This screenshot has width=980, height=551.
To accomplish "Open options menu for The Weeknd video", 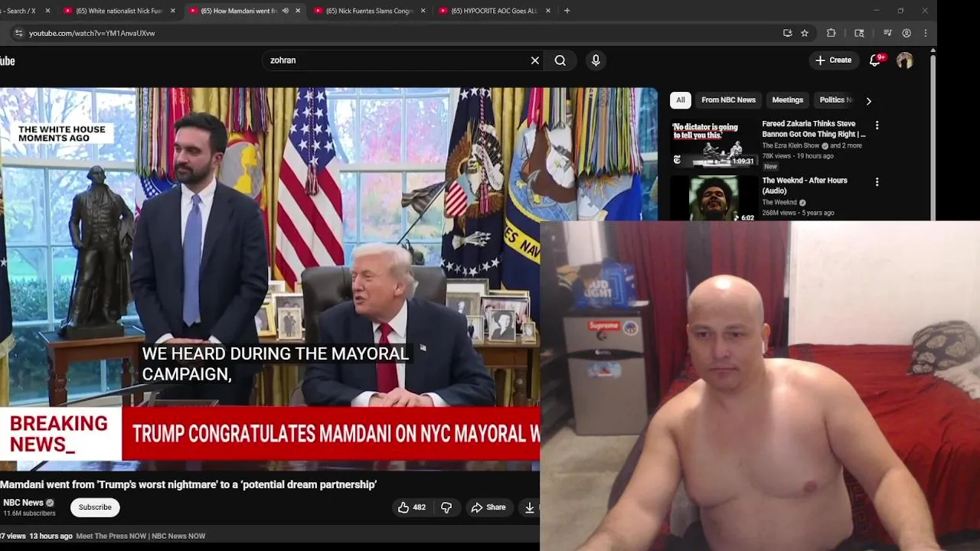I will pyautogui.click(x=877, y=182).
